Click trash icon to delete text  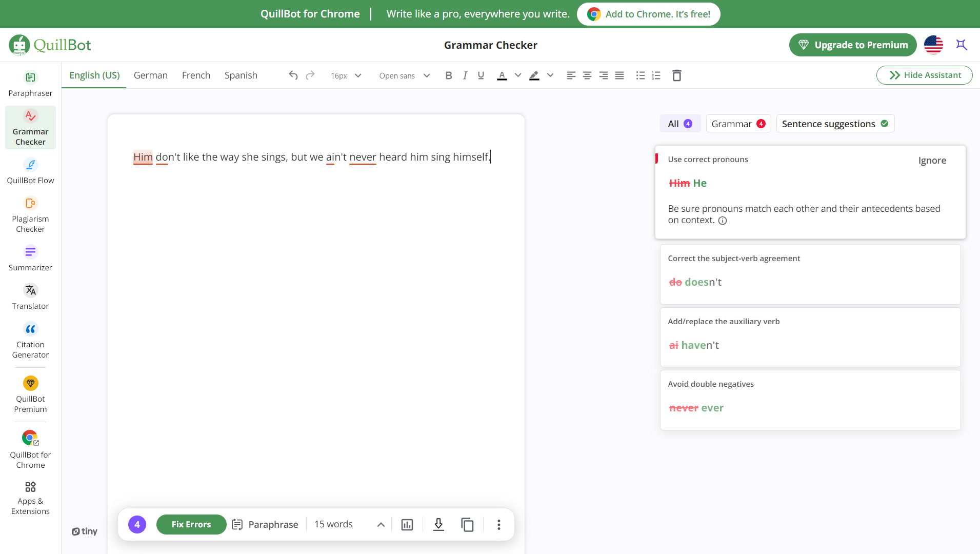pyautogui.click(x=677, y=75)
